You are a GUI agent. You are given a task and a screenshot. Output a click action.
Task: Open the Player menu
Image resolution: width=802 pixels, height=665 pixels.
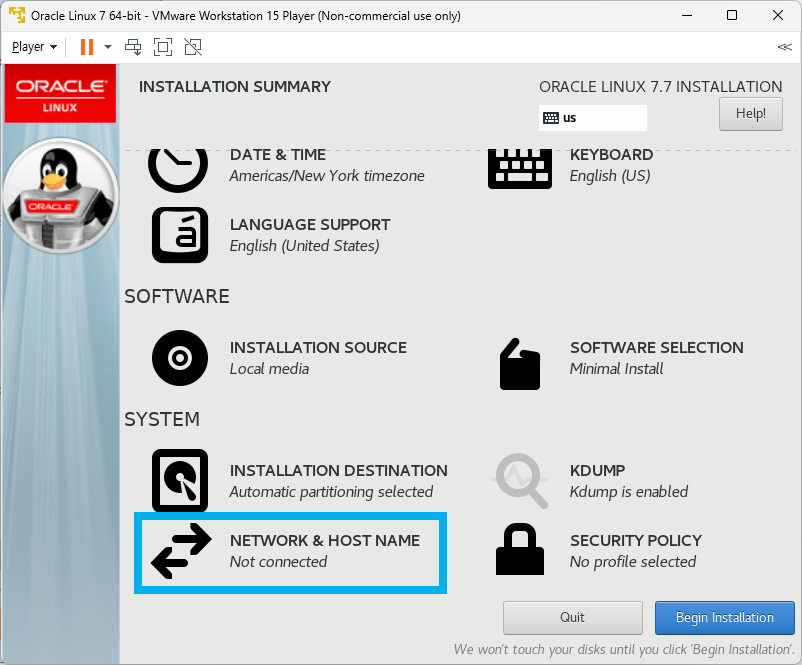[34, 47]
